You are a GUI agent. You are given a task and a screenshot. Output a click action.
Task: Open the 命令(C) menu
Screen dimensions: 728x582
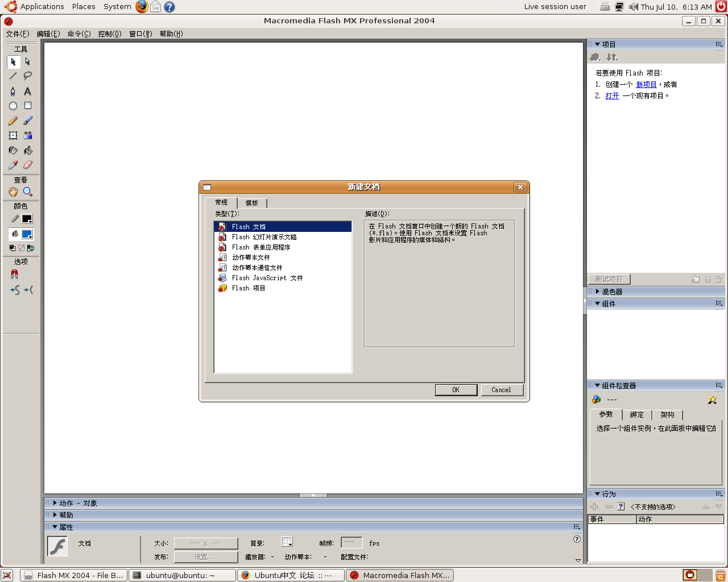pyautogui.click(x=79, y=34)
